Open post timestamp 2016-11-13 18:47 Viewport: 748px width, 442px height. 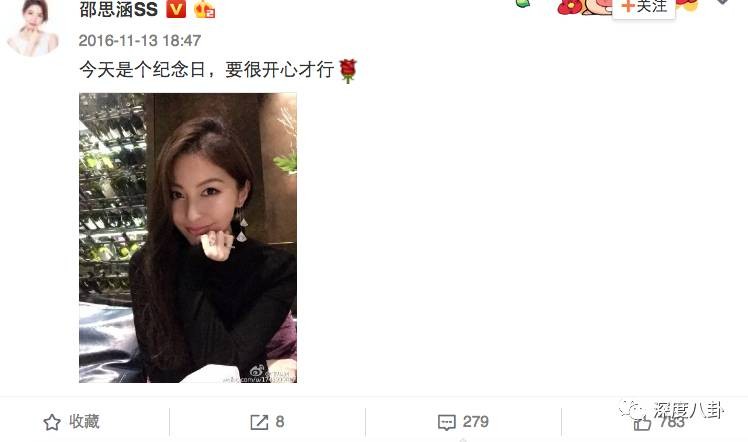(x=140, y=41)
